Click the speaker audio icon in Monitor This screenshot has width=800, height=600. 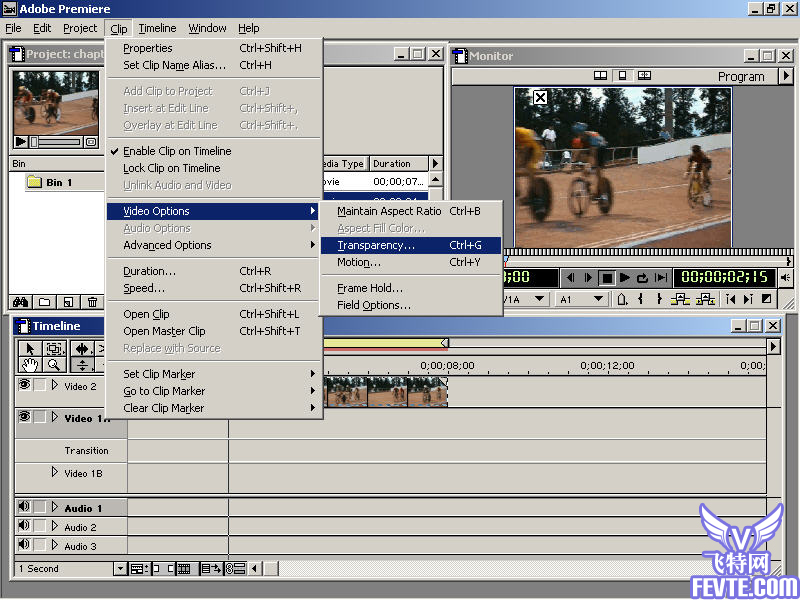tap(785, 278)
